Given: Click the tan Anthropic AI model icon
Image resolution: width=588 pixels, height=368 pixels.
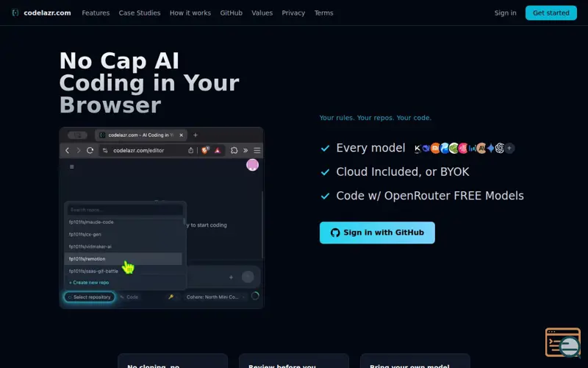Looking at the screenshot, I should pyautogui.click(x=481, y=149).
